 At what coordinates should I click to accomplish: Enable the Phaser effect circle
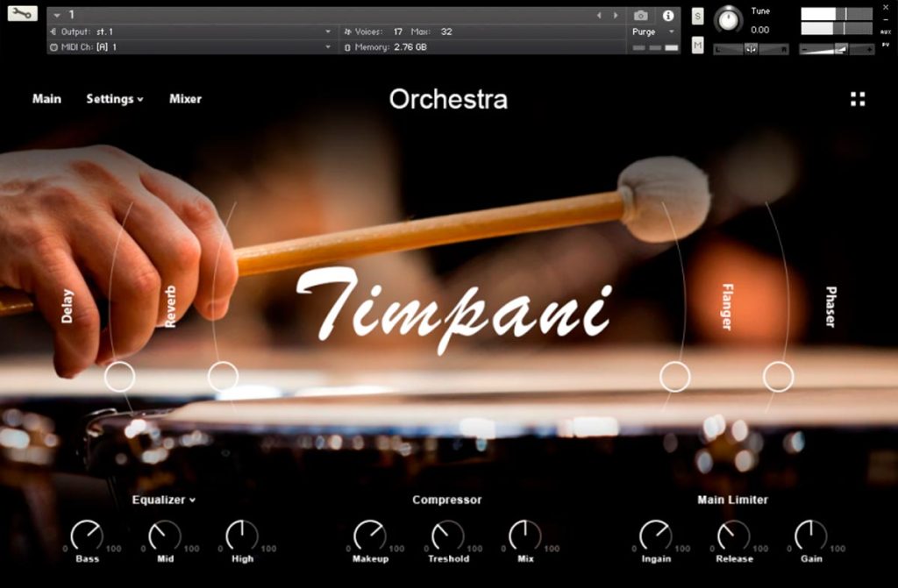click(779, 377)
